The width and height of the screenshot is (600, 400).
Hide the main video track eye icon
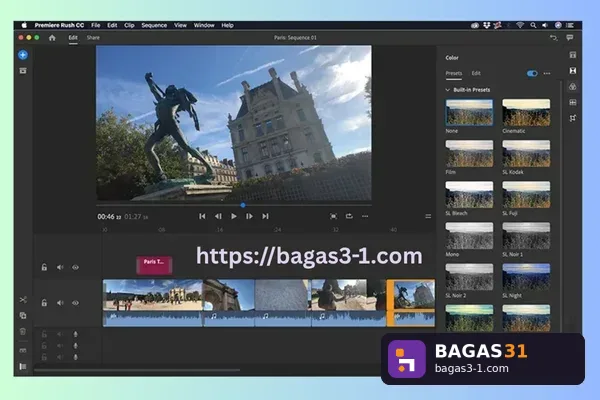[x=75, y=303]
